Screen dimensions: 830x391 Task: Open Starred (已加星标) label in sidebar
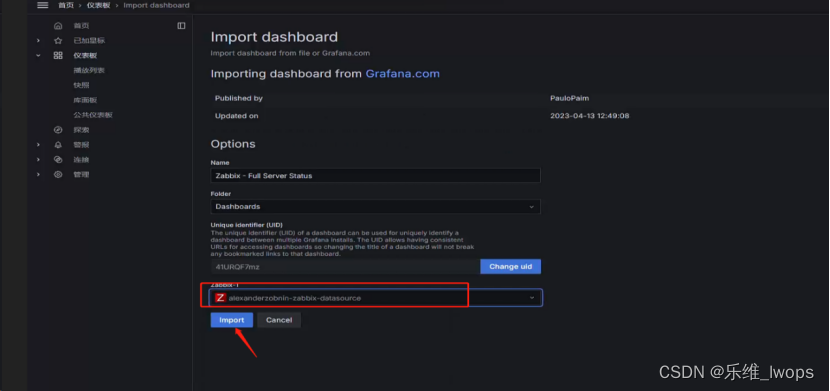(x=89, y=41)
